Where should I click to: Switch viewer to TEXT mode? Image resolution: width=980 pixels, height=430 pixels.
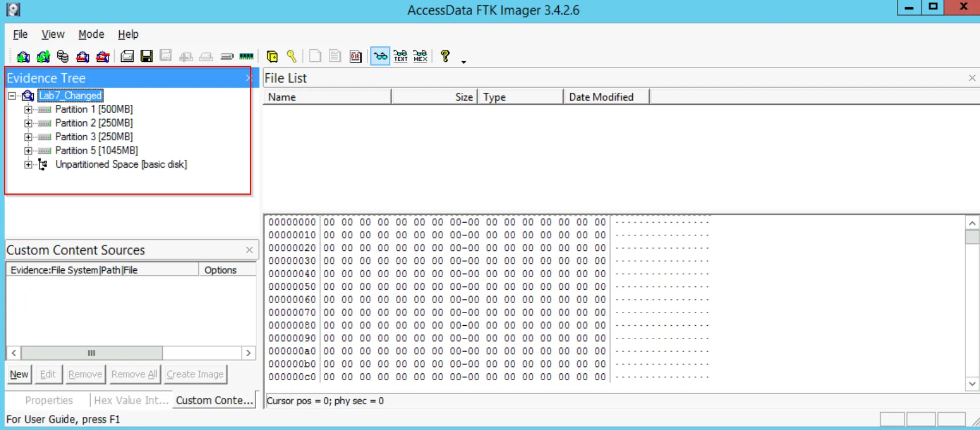tap(401, 56)
